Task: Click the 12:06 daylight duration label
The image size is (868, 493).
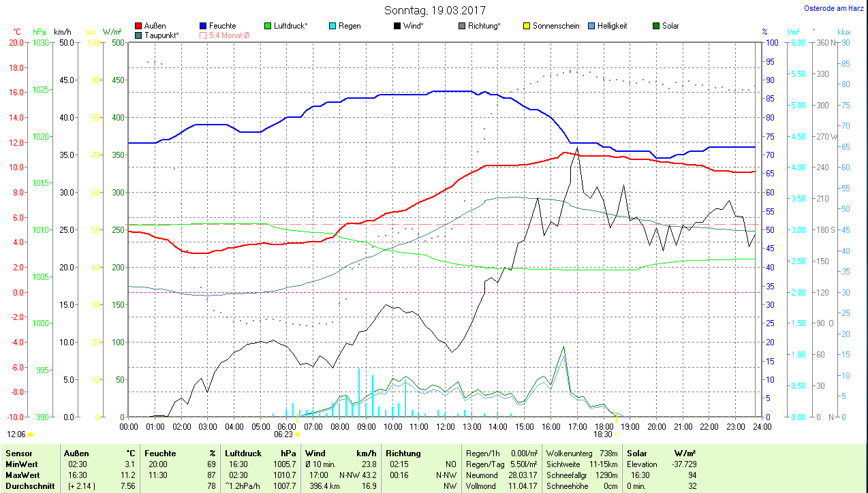Action: tap(16, 434)
